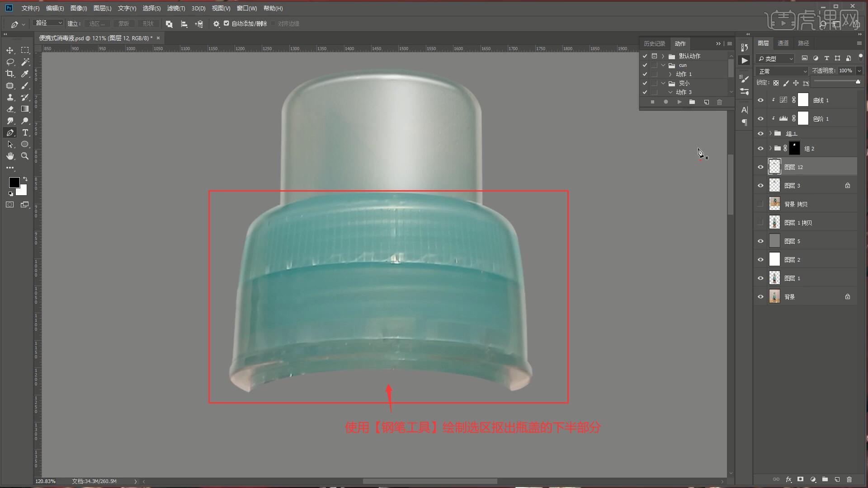Select the Eraser tool

tap(10, 109)
